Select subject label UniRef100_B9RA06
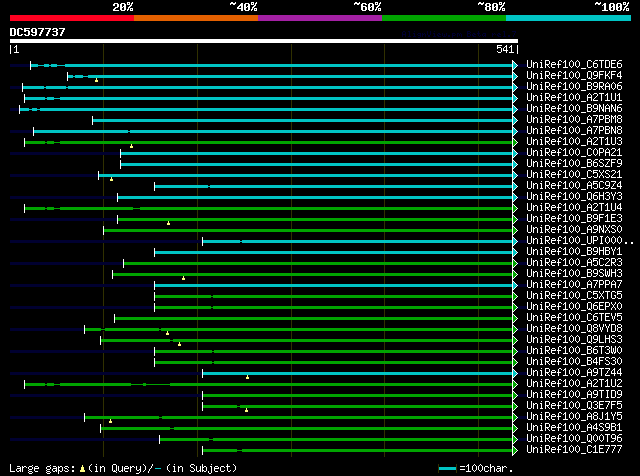Viewport: 640px width, 476px height. pyautogui.click(x=574, y=87)
